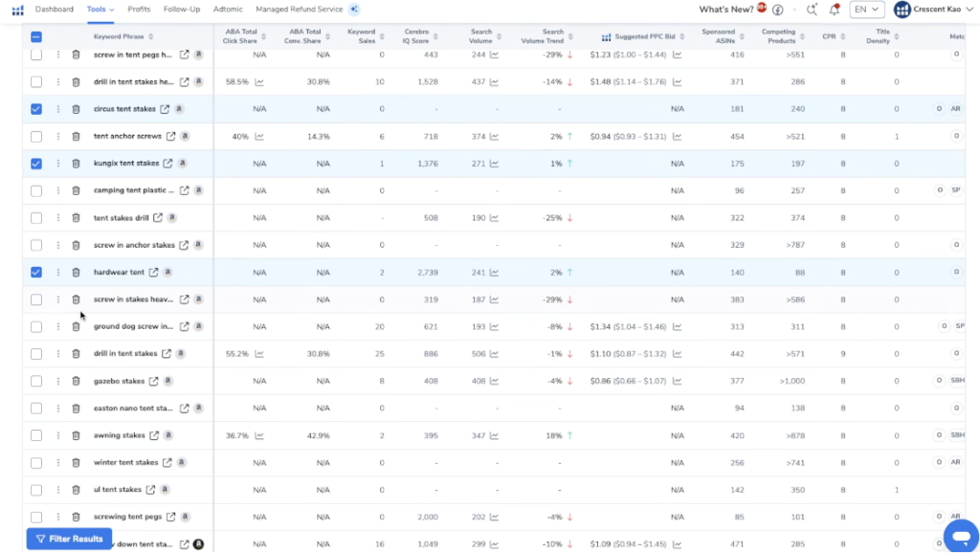Open the EN language dropdown
This screenshot has height=553, width=980.
866,10
